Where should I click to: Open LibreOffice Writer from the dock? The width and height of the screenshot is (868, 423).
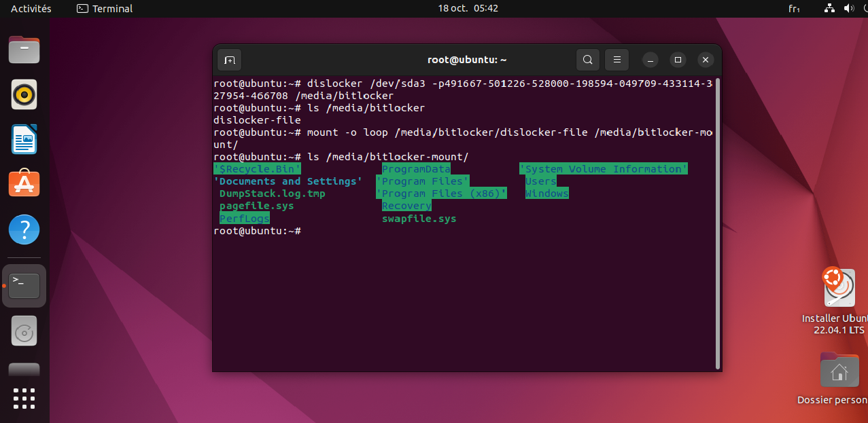pos(24,139)
